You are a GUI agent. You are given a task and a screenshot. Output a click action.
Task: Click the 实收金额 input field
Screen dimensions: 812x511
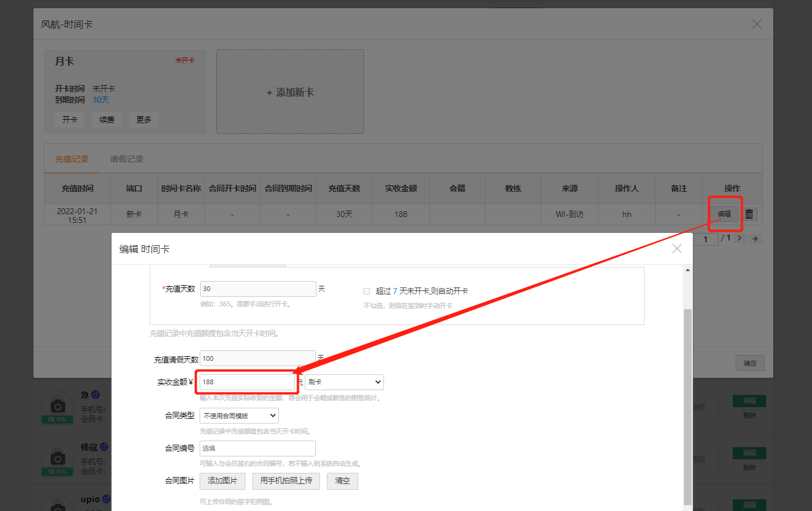(247, 382)
